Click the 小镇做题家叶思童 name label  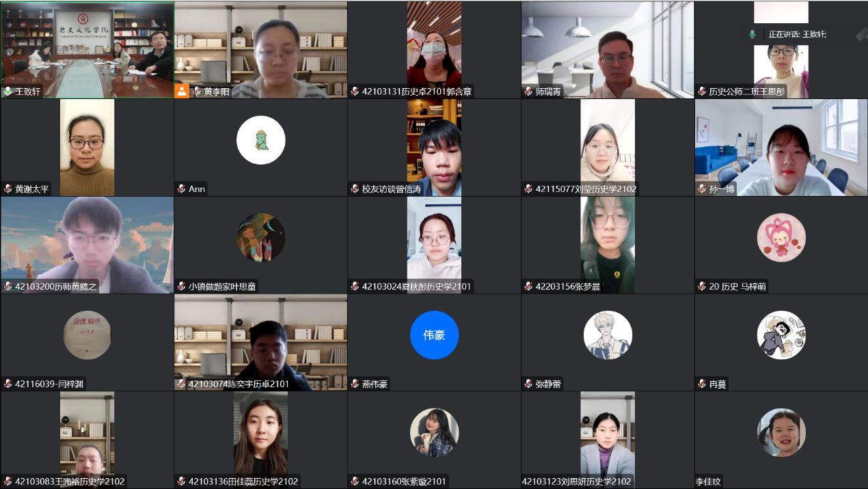[x=222, y=287]
